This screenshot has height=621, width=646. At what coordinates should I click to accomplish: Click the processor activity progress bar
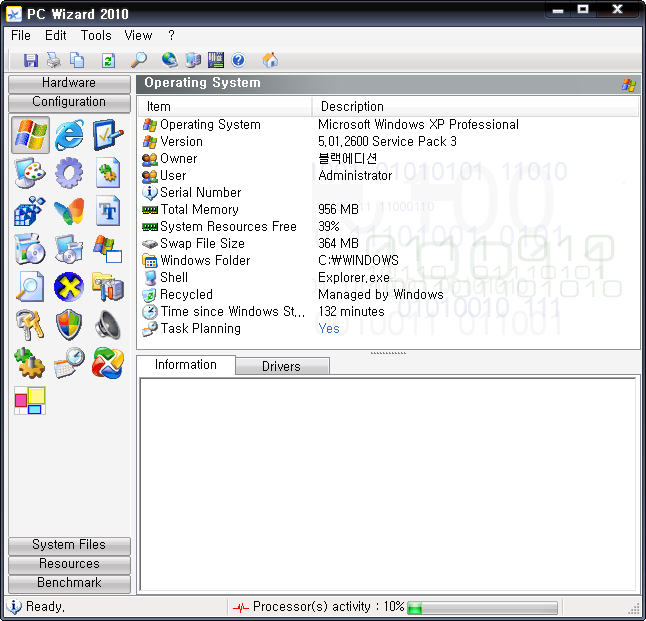tap(482, 607)
